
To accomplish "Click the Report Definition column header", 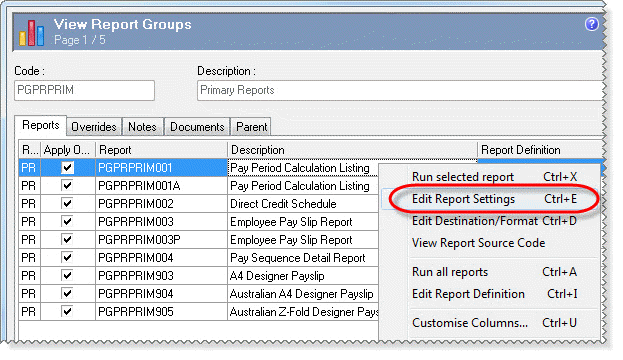I will pos(540,150).
